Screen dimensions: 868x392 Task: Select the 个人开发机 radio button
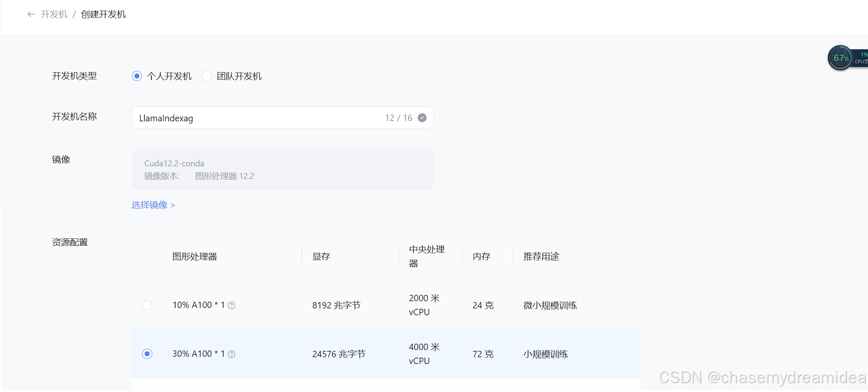click(137, 76)
